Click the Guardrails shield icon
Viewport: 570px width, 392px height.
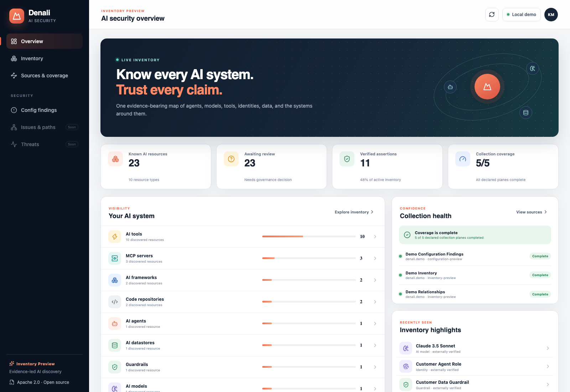pos(115,367)
